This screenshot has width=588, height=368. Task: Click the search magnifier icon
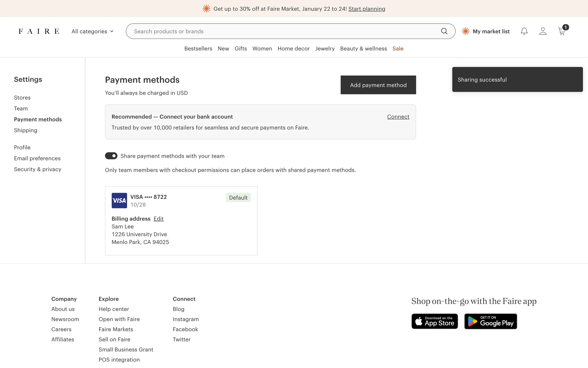click(444, 31)
